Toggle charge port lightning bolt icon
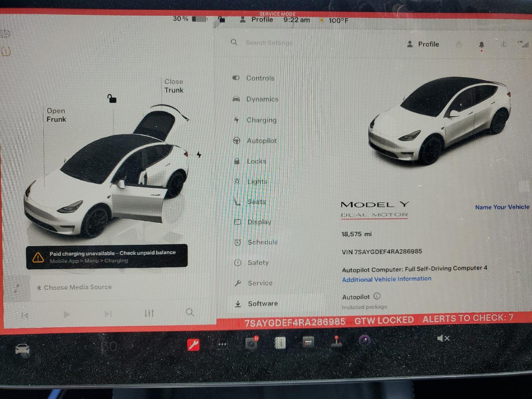 (199, 155)
